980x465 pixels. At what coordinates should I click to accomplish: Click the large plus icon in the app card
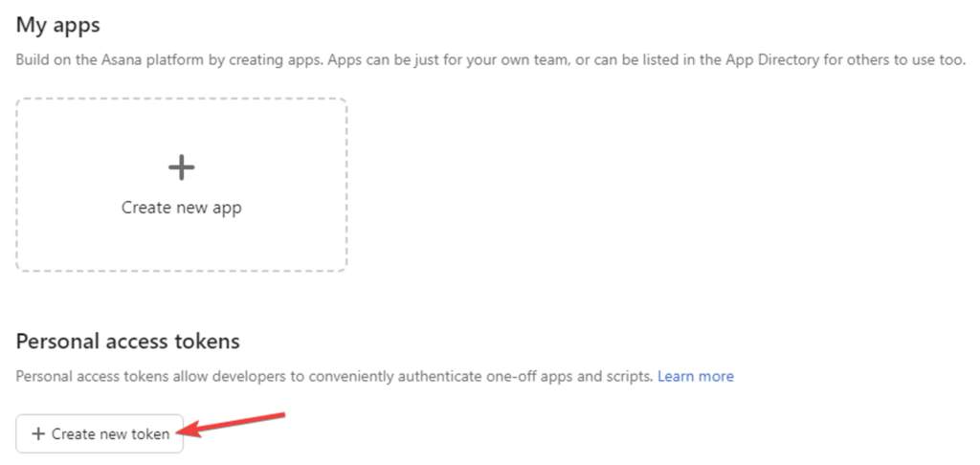click(x=181, y=168)
